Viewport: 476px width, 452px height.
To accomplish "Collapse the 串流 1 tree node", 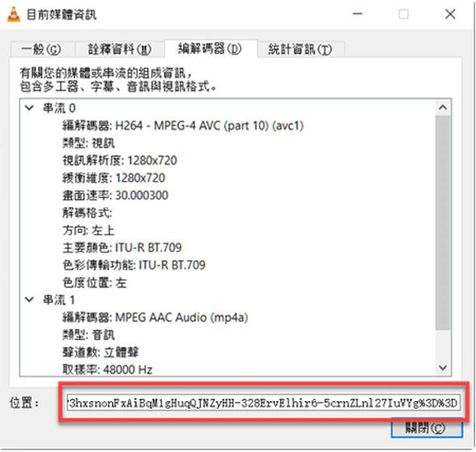I will pos(29,299).
